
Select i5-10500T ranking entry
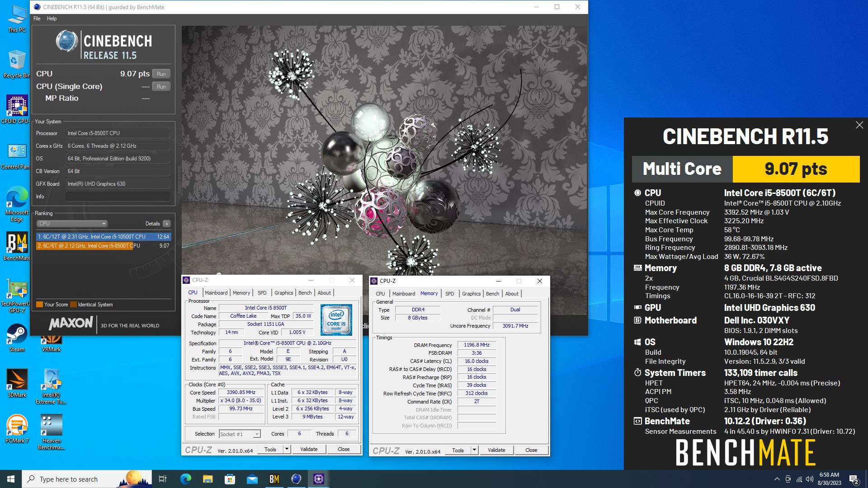[104, 236]
